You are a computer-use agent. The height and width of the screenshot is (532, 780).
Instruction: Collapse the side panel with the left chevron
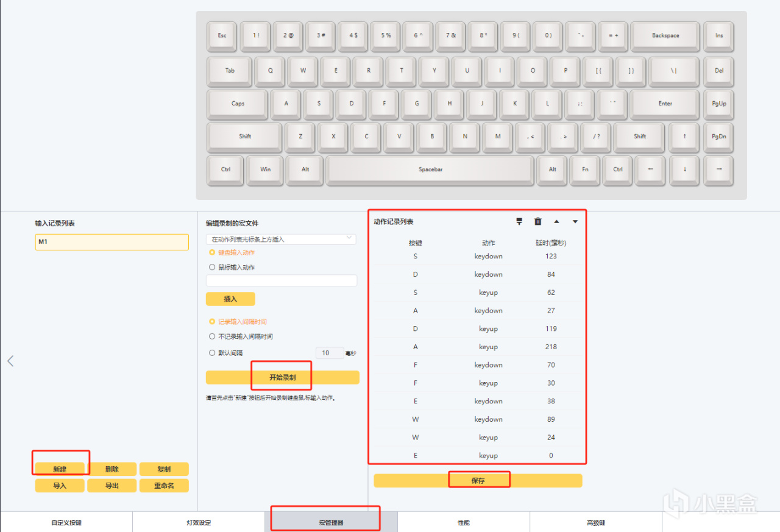[x=10, y=361]
